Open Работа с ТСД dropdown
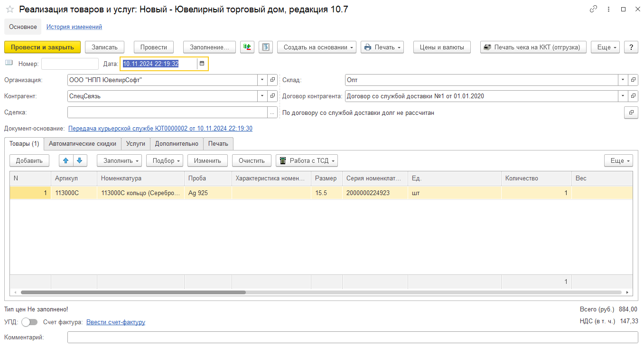Viewport: 644px width, 347px height. tap(307, 160)
